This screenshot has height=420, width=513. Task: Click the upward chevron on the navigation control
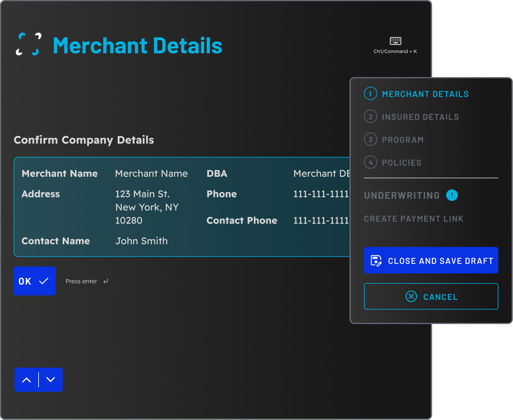coord(27,379)
